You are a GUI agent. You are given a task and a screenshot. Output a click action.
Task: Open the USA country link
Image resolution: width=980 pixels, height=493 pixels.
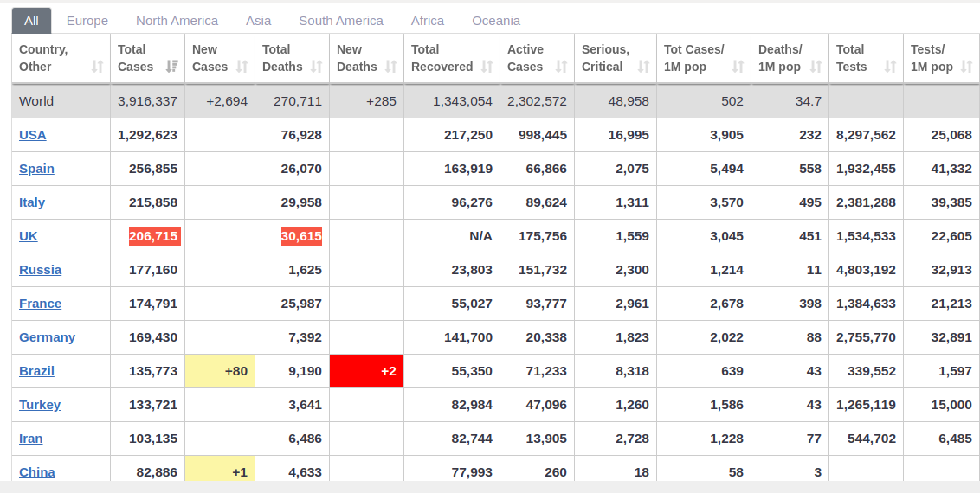[x=33, y=135]
